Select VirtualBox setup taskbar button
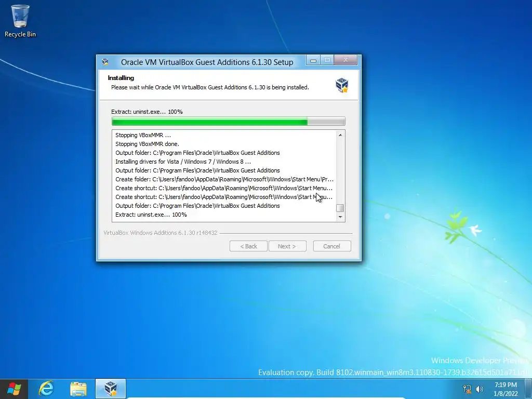 [111, 389]
